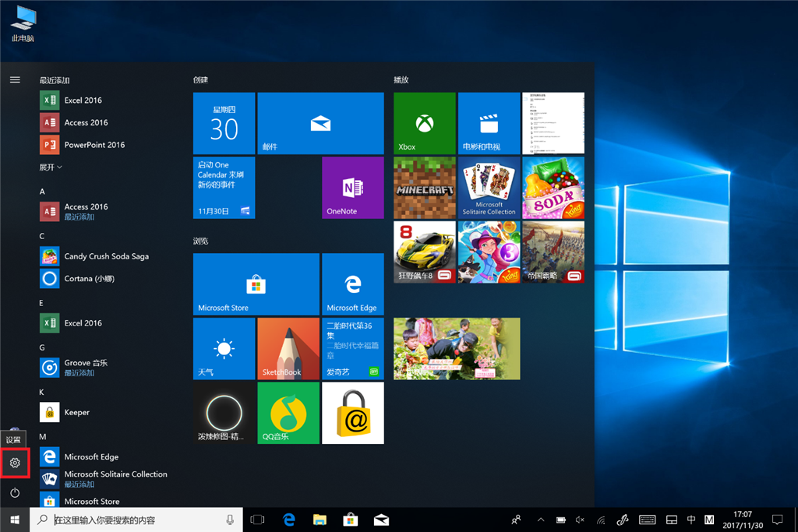Screen dimensions: 798x532
Task: Click letter E header in app list
Action: coord(42,303)
